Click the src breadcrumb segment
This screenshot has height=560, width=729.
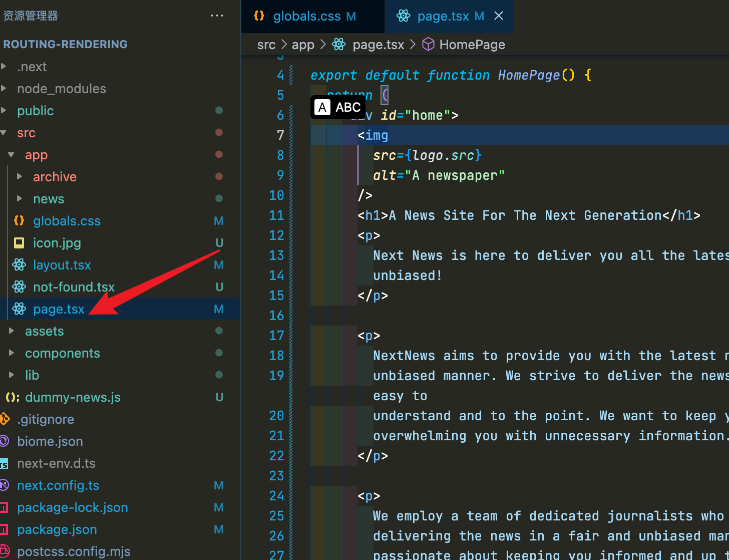266,45
